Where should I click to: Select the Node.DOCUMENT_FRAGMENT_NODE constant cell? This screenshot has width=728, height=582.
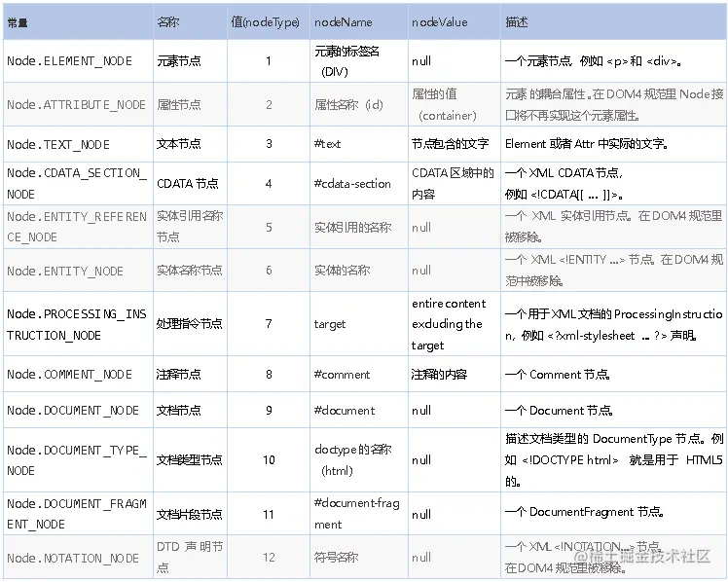[x=78, y=514]
